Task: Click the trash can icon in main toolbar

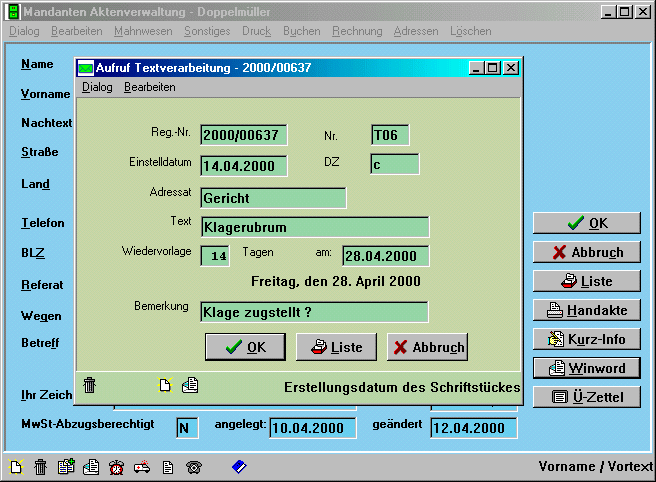Action: (x=41, y=467)
